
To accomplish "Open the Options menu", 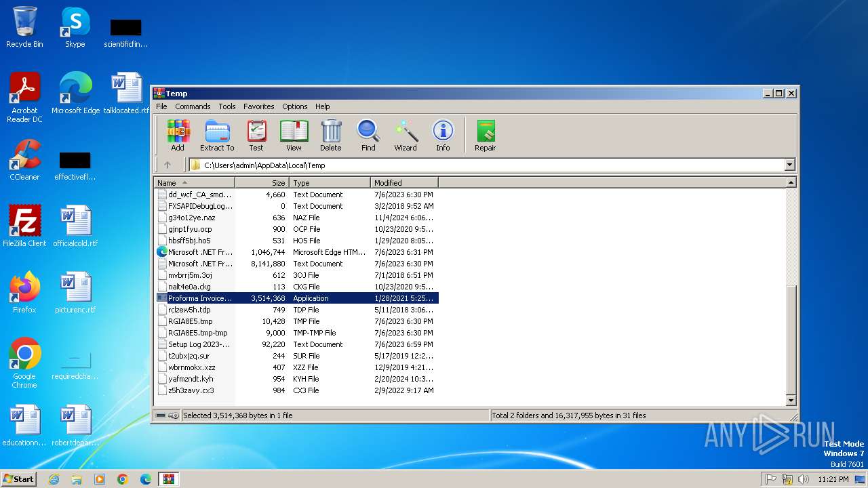I will click(295, 106).
